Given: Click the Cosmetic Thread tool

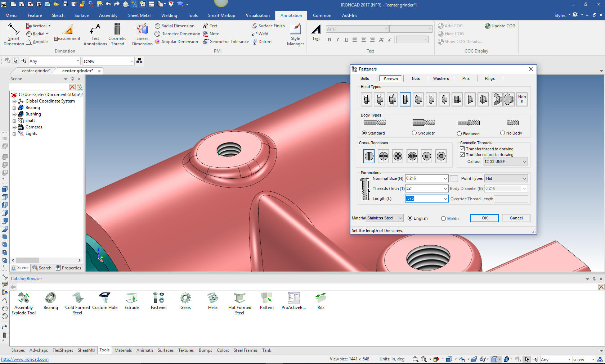Looking at the screenshot, I should (x=117, y=35).
